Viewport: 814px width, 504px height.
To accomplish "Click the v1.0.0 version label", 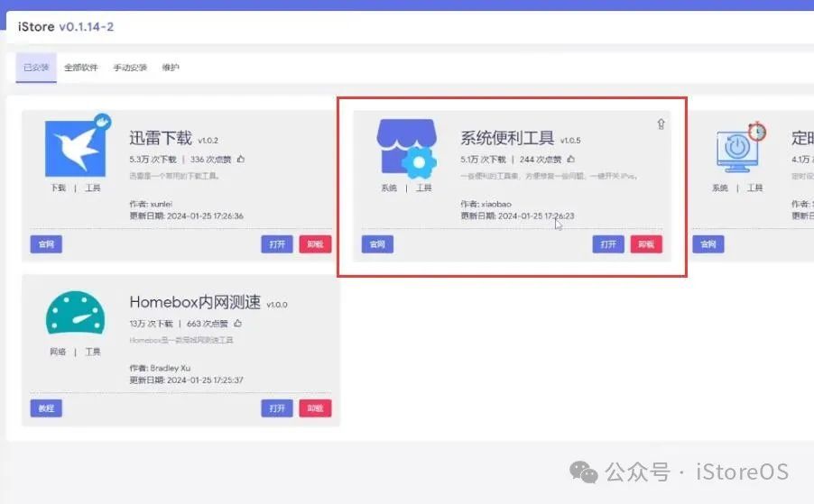I will [x=277, y=305].
